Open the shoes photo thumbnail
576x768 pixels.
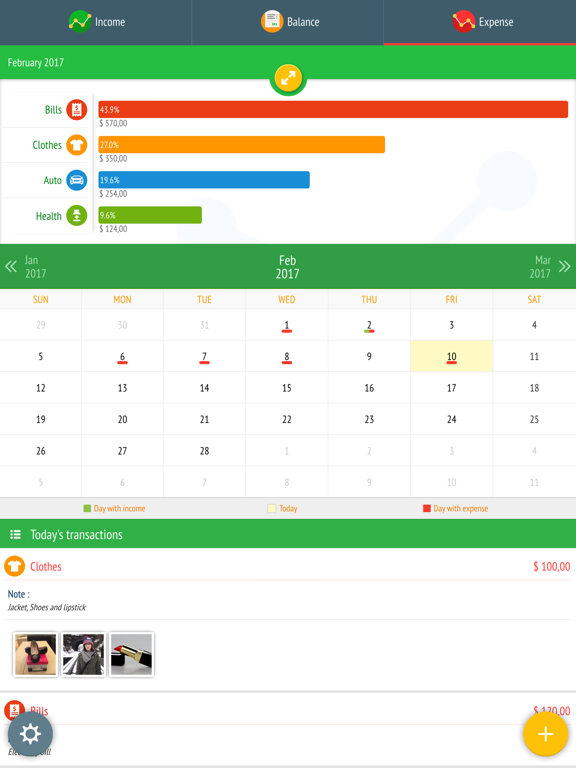35,654
